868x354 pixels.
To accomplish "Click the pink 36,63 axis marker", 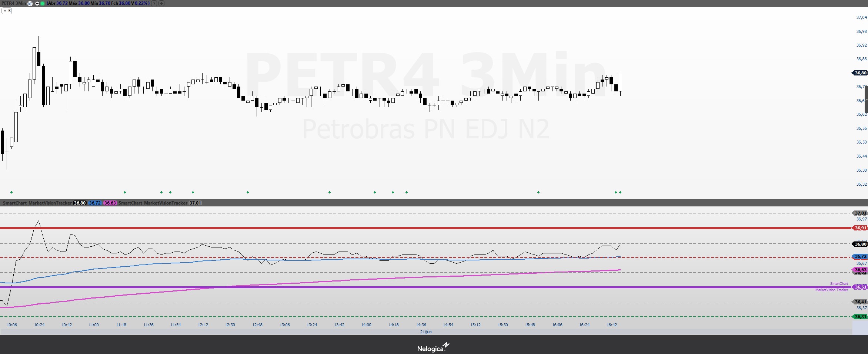I will pos(860,270).
